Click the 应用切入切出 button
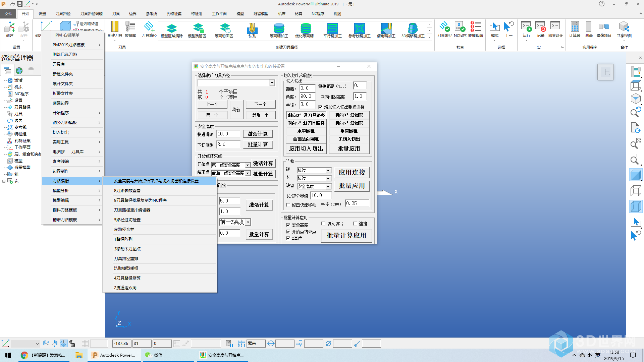This screenshot has width=644, height=362. 306,148
